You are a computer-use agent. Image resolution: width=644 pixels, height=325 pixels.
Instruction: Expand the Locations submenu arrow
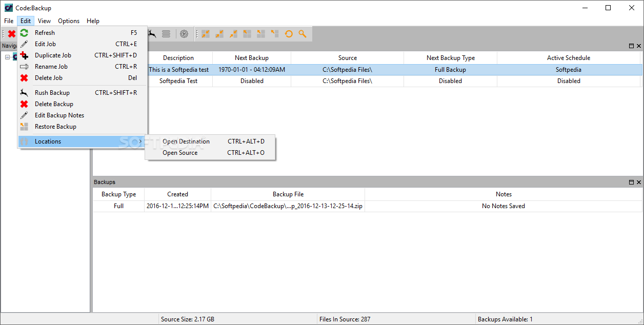coord(140,141)
